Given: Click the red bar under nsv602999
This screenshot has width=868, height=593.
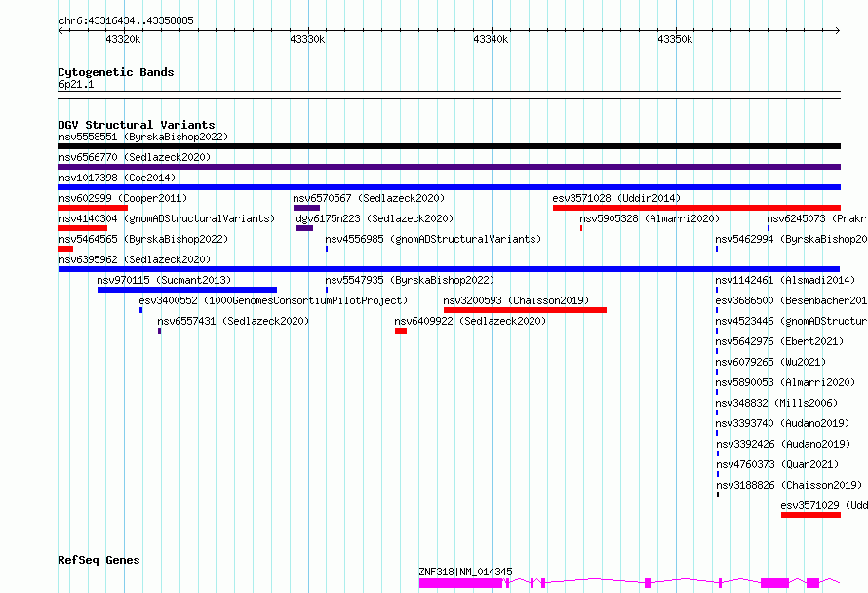Looking at the screenshot, I should pyautogui.click(x=93, y=208).
